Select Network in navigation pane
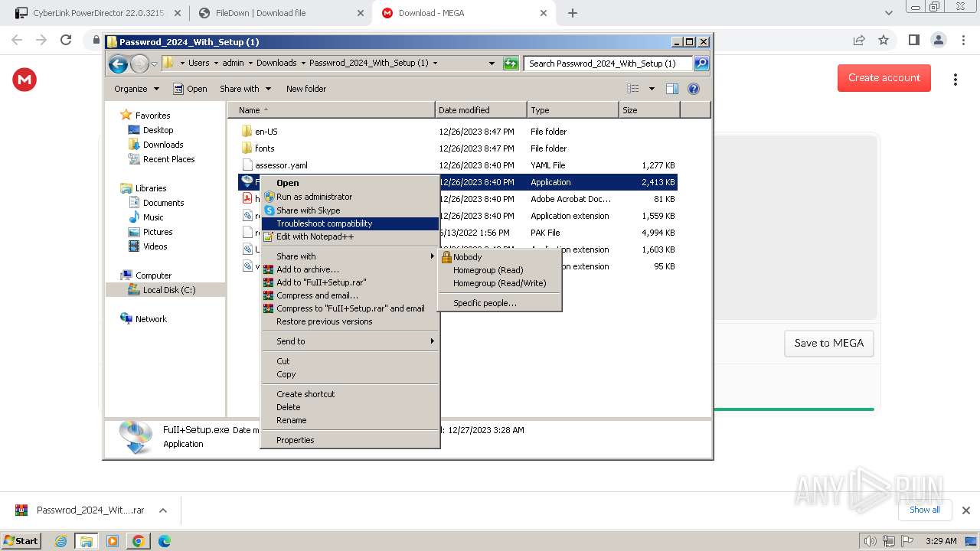Viewport: 980px width, 551px height. click(151, 319)
